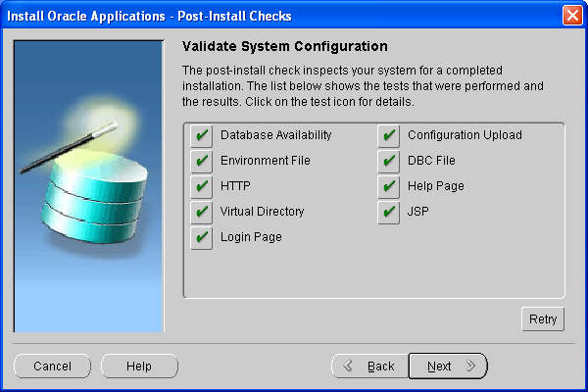Screen dimensions: 588x392
Task: Select the Database Availability label
Action: (x=276, y=135)
